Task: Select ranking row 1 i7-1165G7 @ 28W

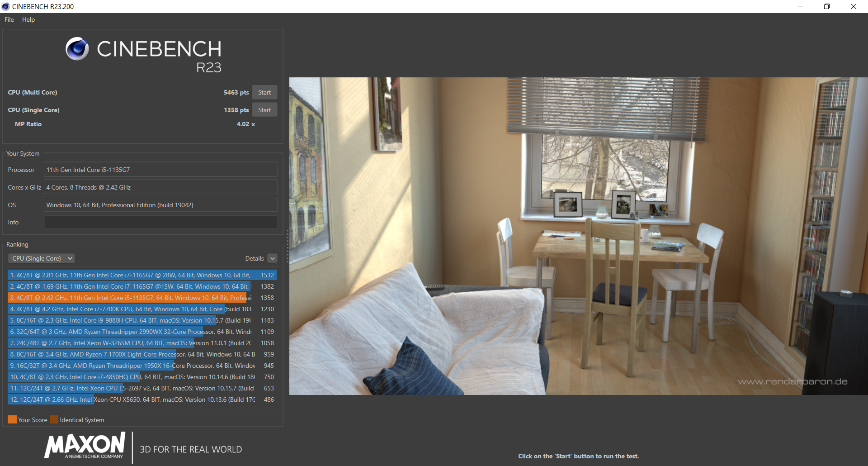Action: click(x=142, y=275)
